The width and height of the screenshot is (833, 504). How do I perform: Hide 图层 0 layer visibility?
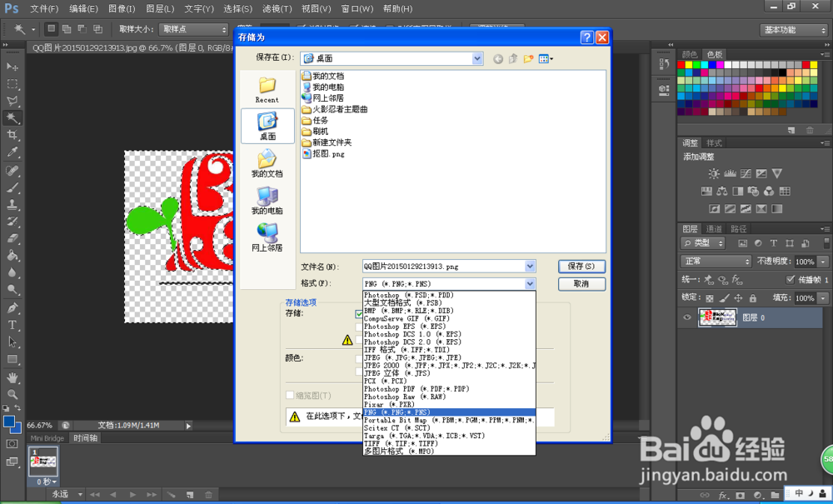687,317
